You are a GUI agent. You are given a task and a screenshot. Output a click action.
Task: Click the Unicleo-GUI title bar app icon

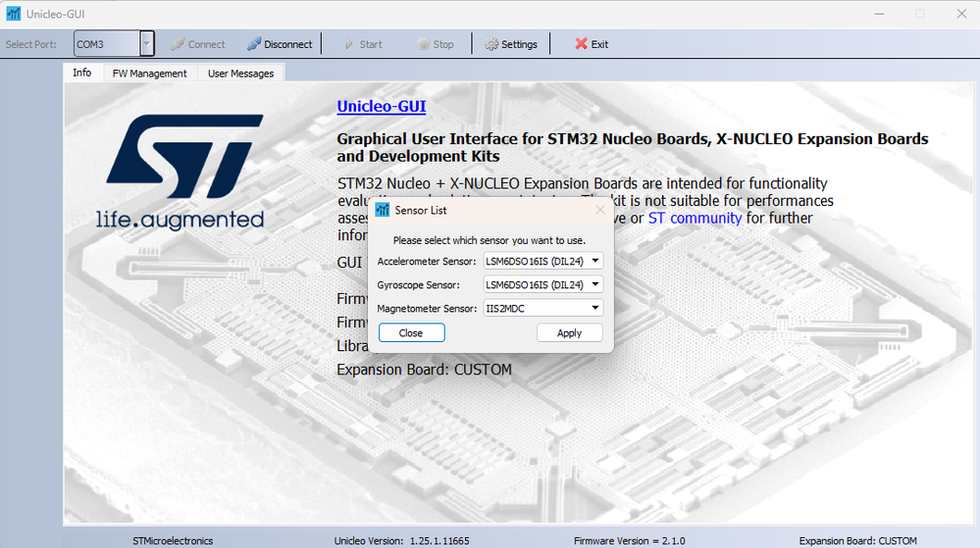[13, 13]
